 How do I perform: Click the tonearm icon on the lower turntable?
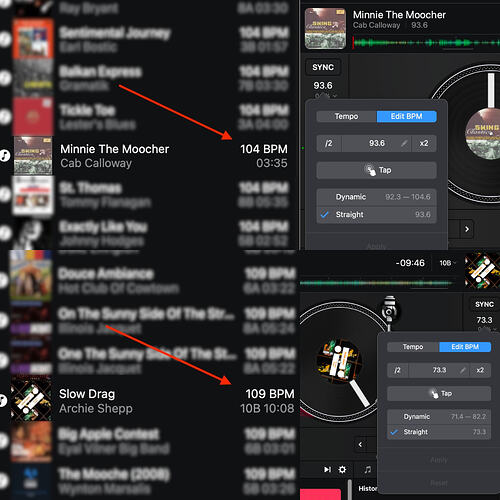tap(389, 310)
